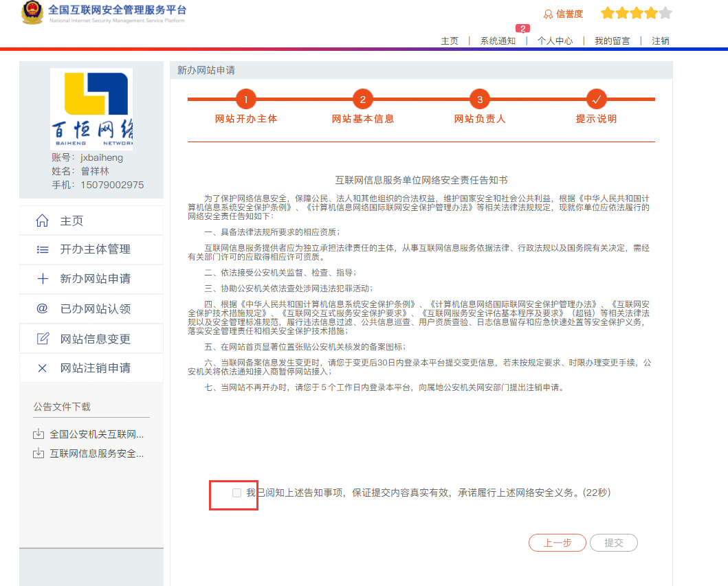Screen dimensions: 728x586
Task: Click download icon beside 互联网信息服务安全 file
Action: 39,453
